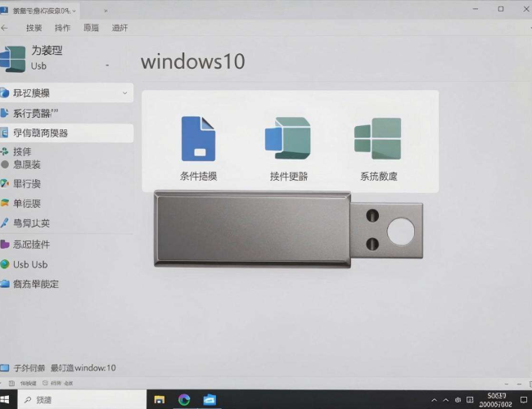Screen dimensions: 532x409
Task: Close the tab with the small × mark
Action: click(106, 11)
